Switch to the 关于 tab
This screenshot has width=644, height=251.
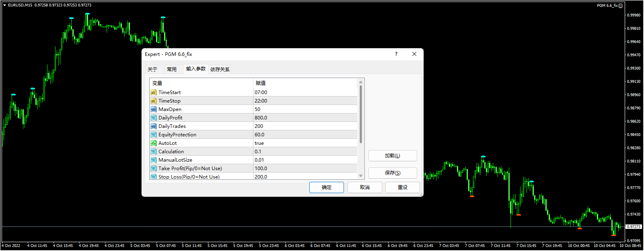[152, 69]
